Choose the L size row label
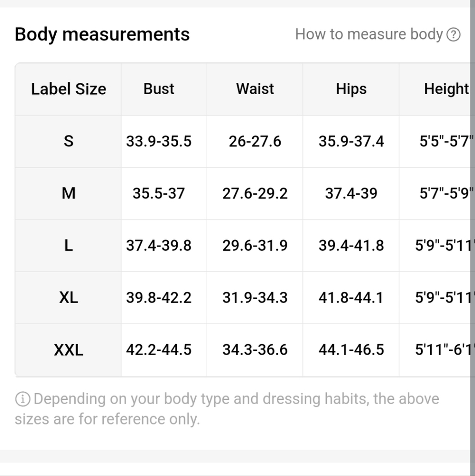The height and width of the screenshot is (476, 475). point(69,246)
